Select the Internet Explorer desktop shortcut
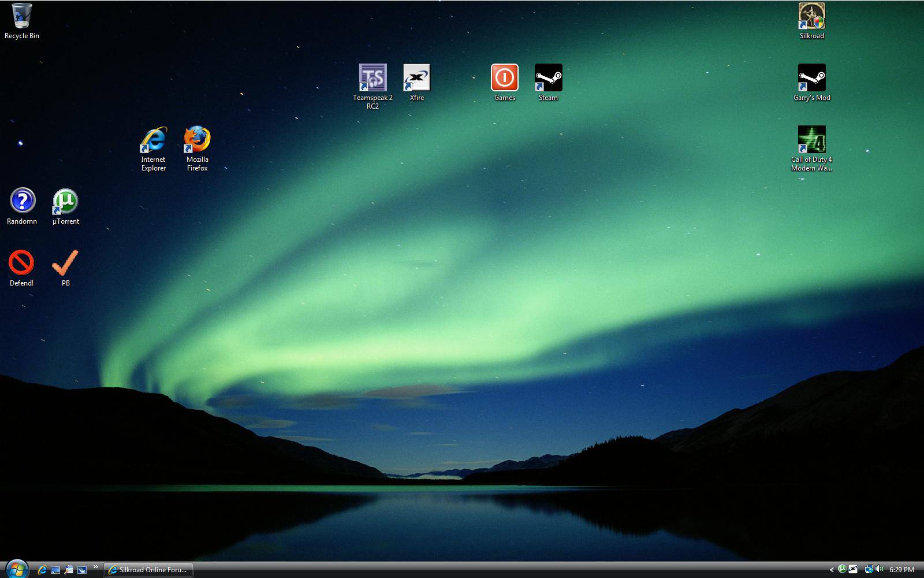Image resolution: width=924 pixels, height=578 pixels. pyautogui.click(x=153, y=149)
